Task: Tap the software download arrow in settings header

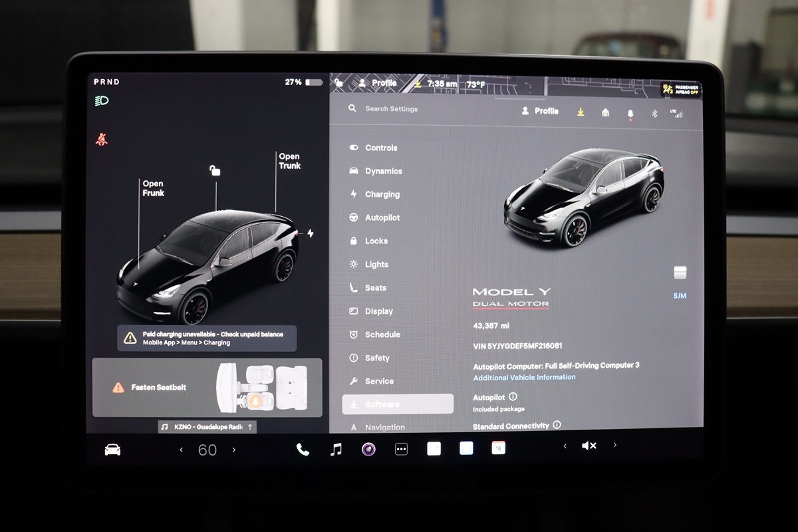Action: click(x=581, y=112)
